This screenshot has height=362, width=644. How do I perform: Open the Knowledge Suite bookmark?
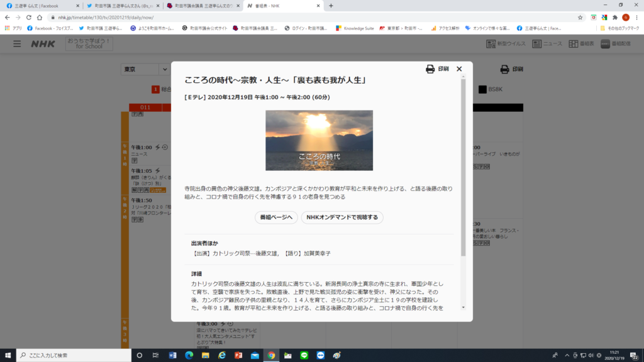(x=355, y=28)
